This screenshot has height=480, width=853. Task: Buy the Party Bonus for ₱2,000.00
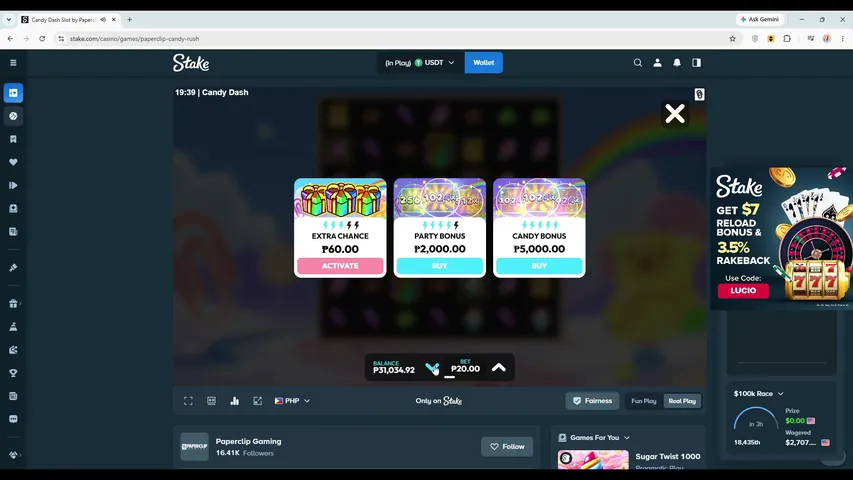click(440, 266)
